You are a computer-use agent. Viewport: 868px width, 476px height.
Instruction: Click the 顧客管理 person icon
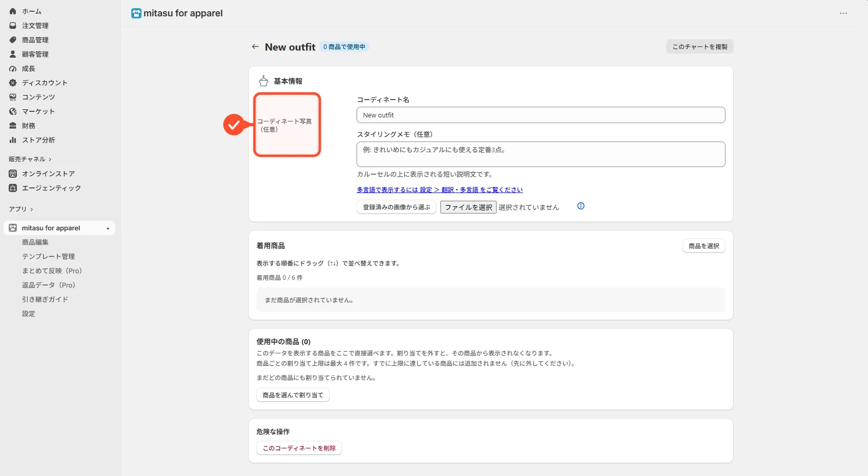tap(13, 54)
